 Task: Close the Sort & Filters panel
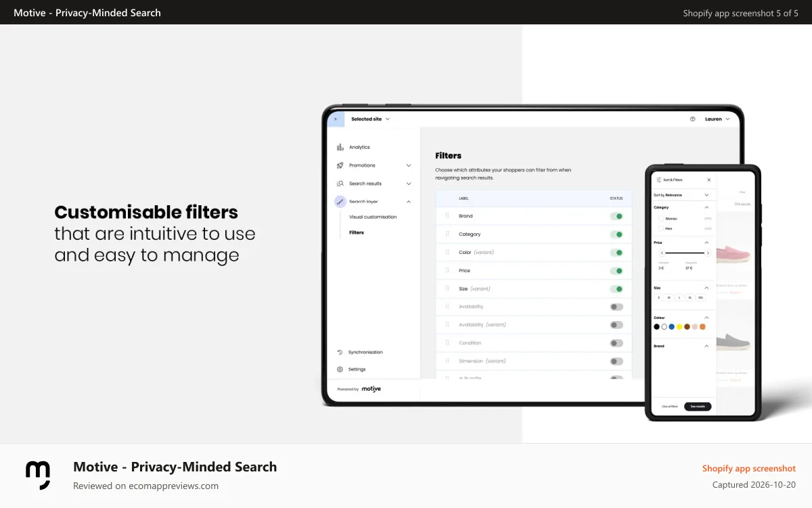coord(708,180)
